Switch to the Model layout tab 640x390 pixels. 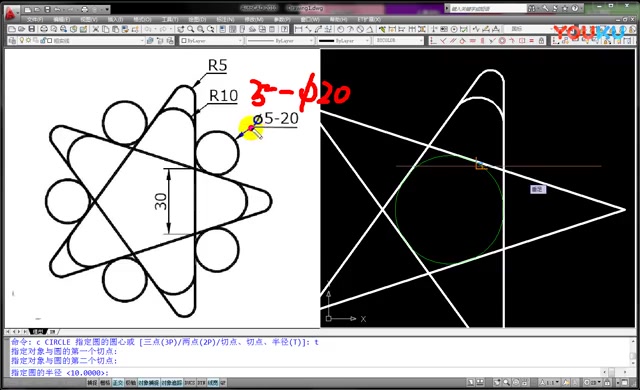38,332
